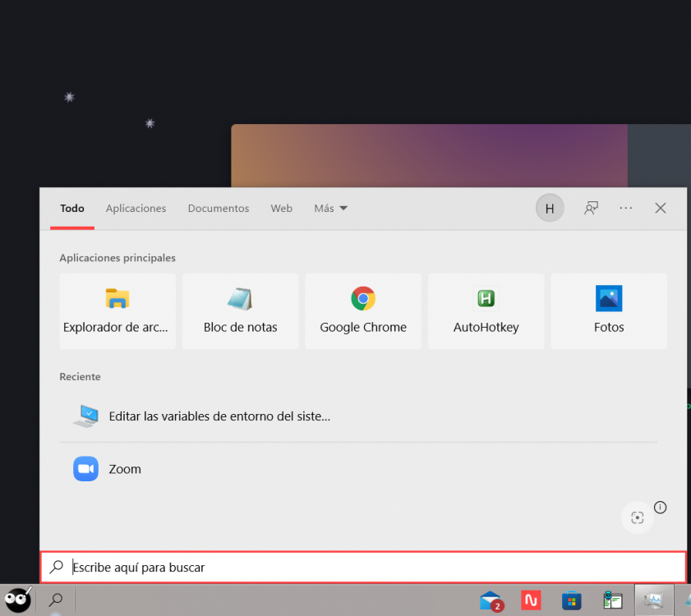The width and height of the screenshot is (691, 616).
Task: Click the H user account button
Action: pyautogui.click(x=550, y=209)
